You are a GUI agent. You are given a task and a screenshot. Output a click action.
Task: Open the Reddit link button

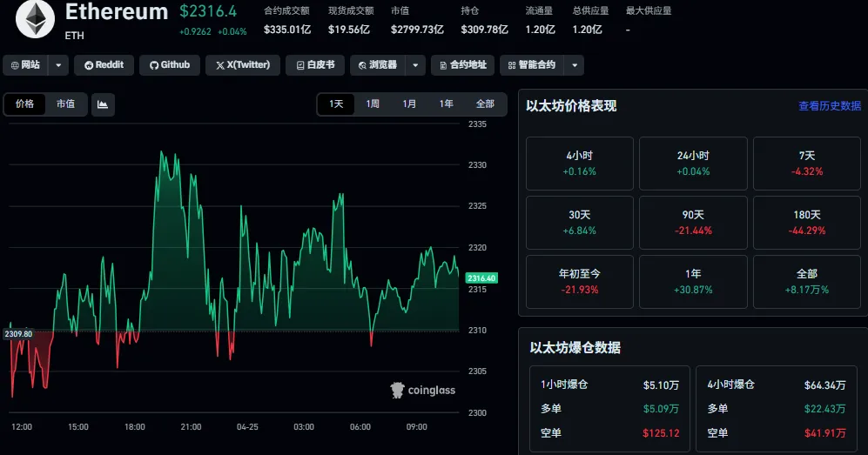click(x=104, y=65)
